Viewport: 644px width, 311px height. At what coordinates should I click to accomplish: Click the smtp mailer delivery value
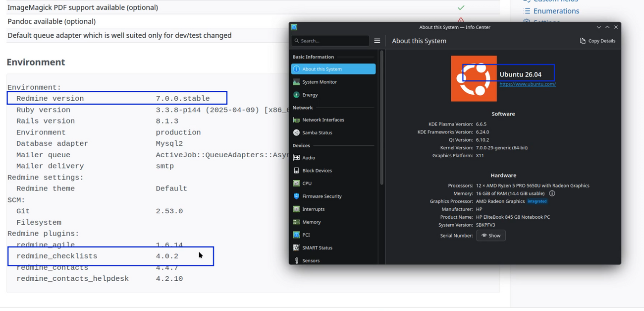click(x=164, y=166)
